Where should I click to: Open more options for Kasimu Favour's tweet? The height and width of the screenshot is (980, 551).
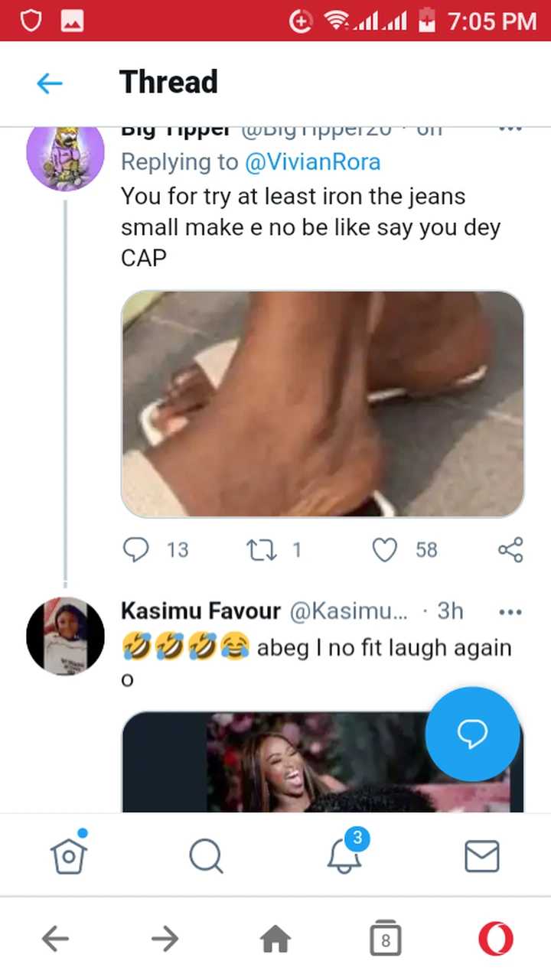tap(510, 611)
